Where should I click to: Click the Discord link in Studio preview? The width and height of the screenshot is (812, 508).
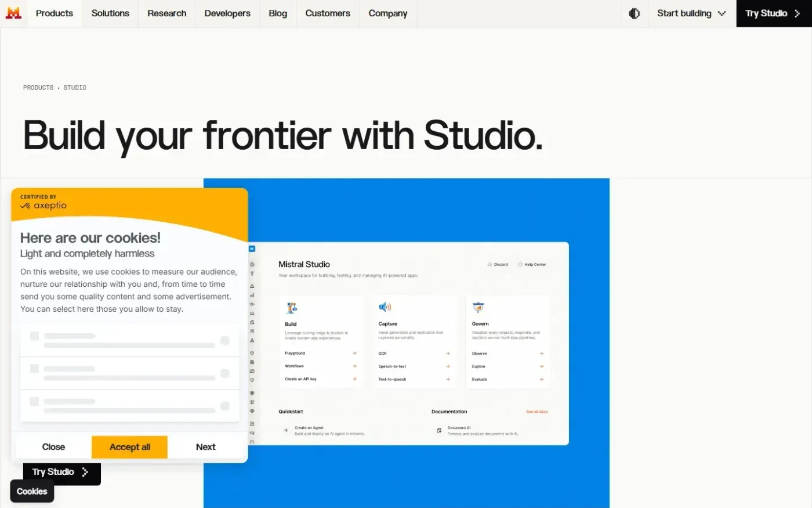click(498, 265)
